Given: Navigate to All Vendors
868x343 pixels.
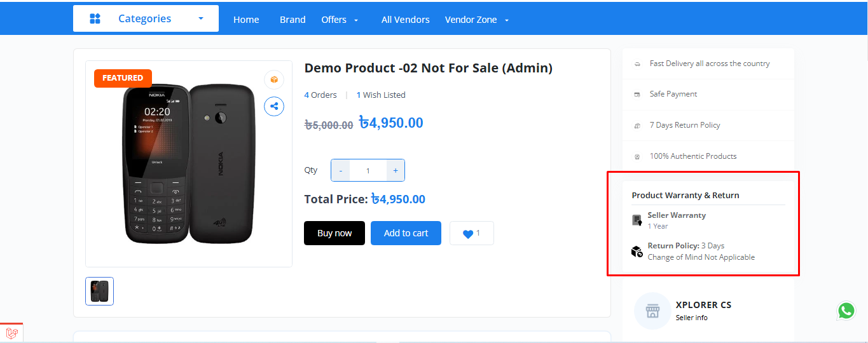Looking at the screenshot, I should (405, 20).
